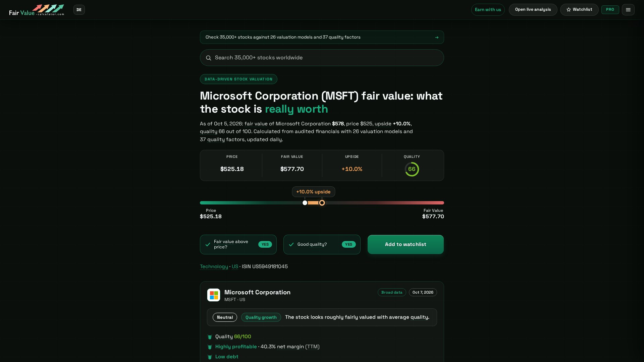Image resolution: width=644 pixels, height=362 pixels.
Task: Open the PRO menu item
Action: click(x=610, y=10)
